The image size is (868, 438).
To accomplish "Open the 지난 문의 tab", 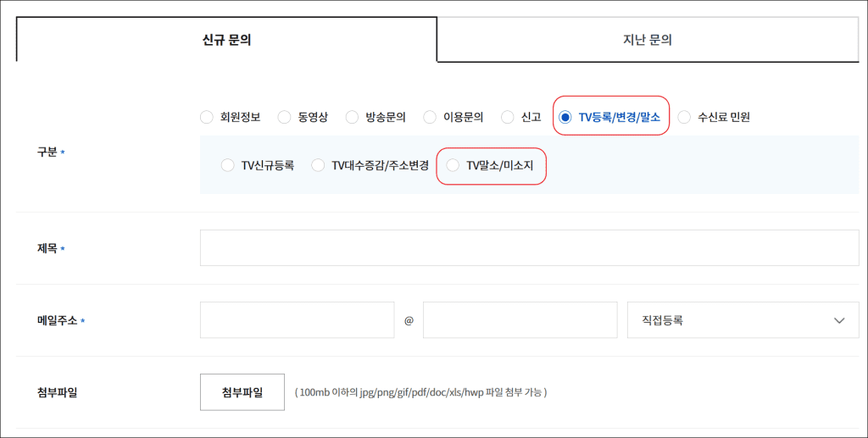I will coord(648,40).
